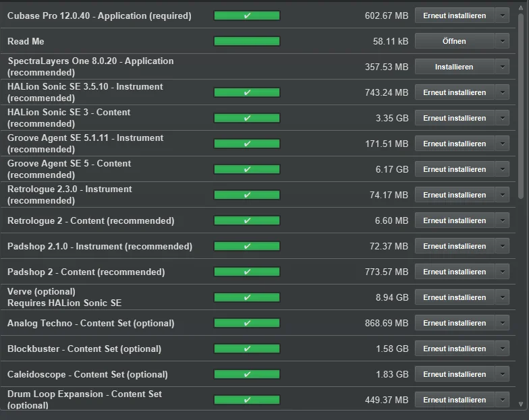Select 'Padshop 2.1.0 - Instrument (recommended)' entry
The width and height of the screenshot is (529, 420).
tap(100, 247)
